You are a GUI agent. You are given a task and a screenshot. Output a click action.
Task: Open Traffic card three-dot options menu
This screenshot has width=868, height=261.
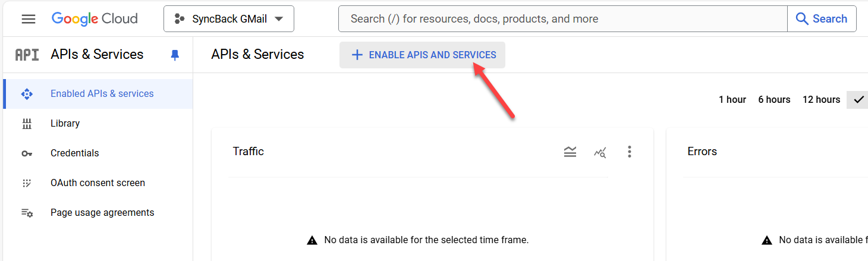point(630,152)
